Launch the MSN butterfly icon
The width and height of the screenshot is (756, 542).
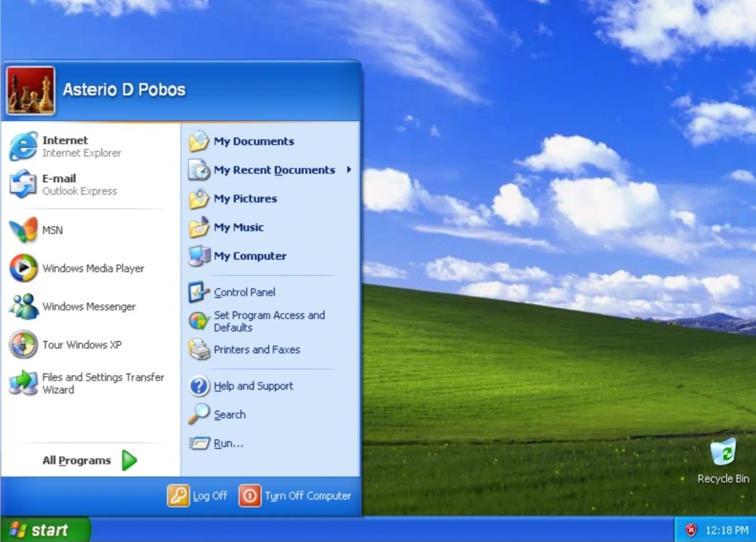23,230
